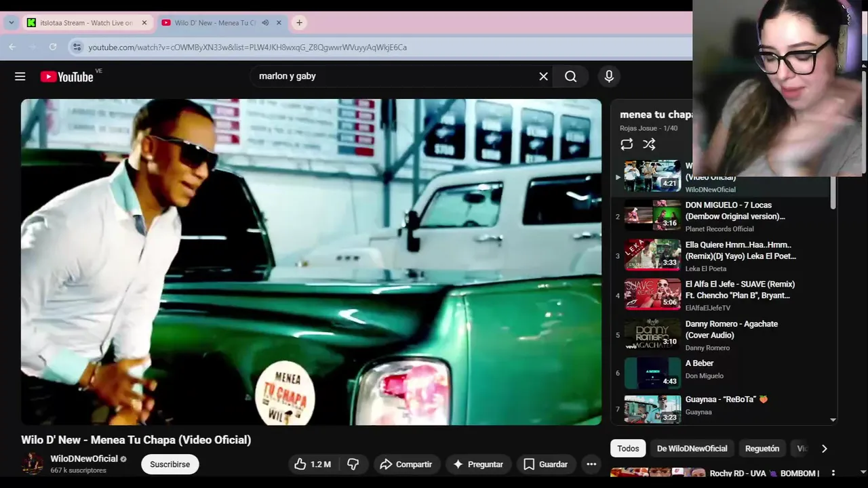The width and height of the screenshot is (868, 488).
Task: Open a new browser tab
Action: coord(299,22)
